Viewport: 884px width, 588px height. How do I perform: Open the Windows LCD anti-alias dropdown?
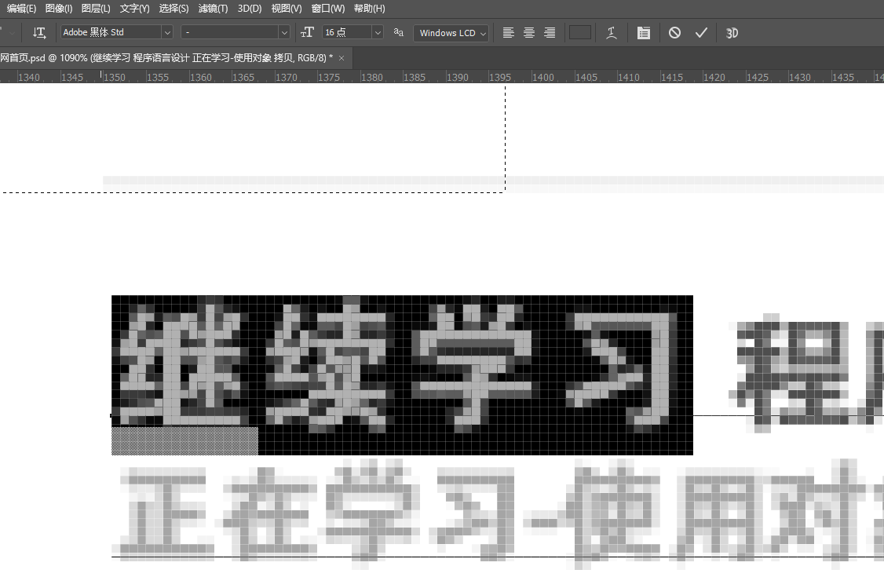pos(451,33)
